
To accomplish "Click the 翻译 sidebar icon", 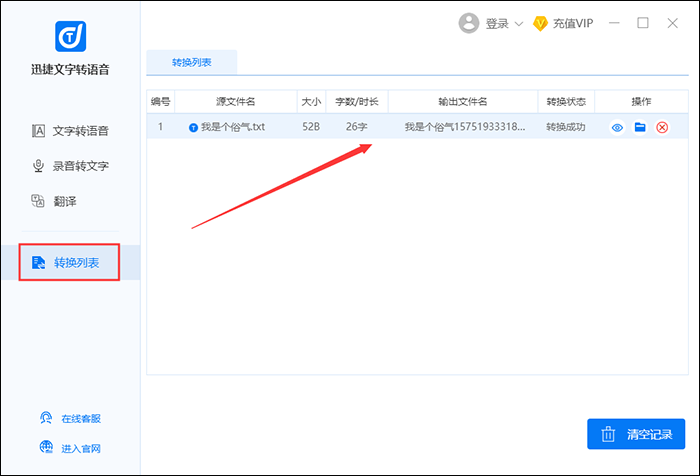I will click(x=38, y=201).
